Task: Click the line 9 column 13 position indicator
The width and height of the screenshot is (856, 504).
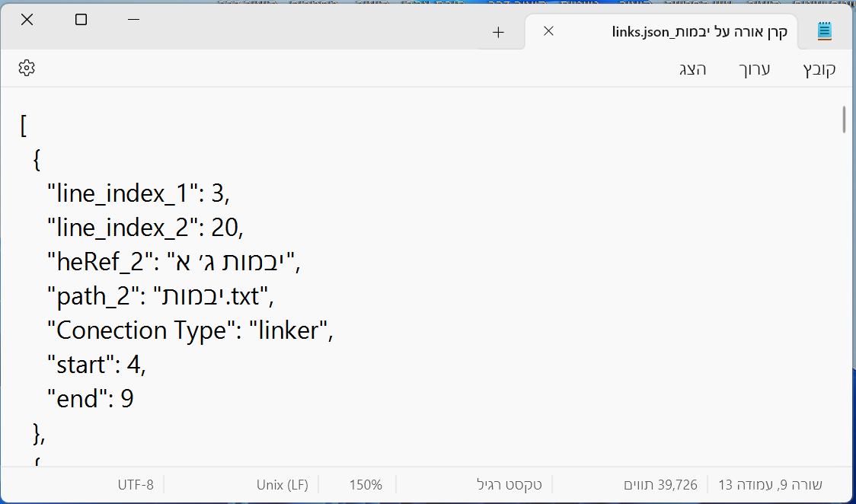Action: pos(769,485)
